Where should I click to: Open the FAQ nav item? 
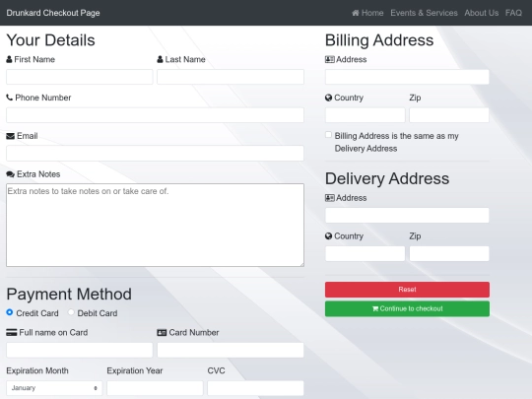click(513, 13)
